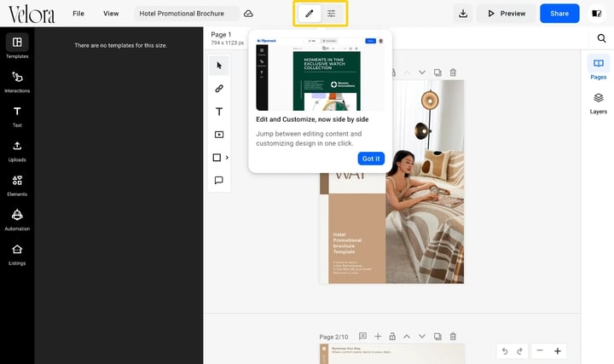The height and width of the screenshot is (364, 614).
Task: Click the tooltip watch collection preview image
Action: tap(321, 73)
